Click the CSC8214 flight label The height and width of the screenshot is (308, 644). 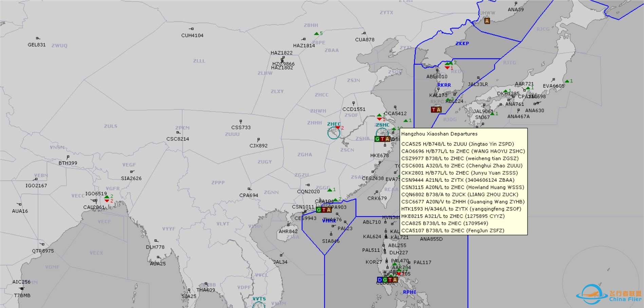178,139
